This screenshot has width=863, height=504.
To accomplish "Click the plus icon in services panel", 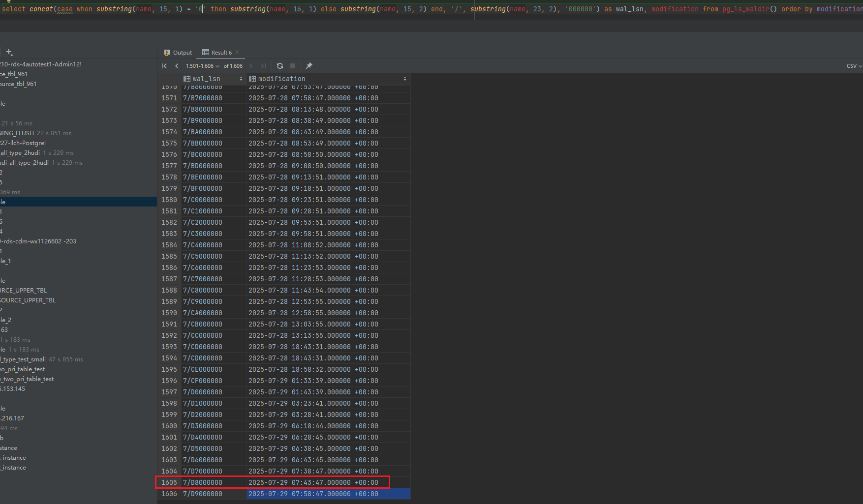I will [9, 52].
